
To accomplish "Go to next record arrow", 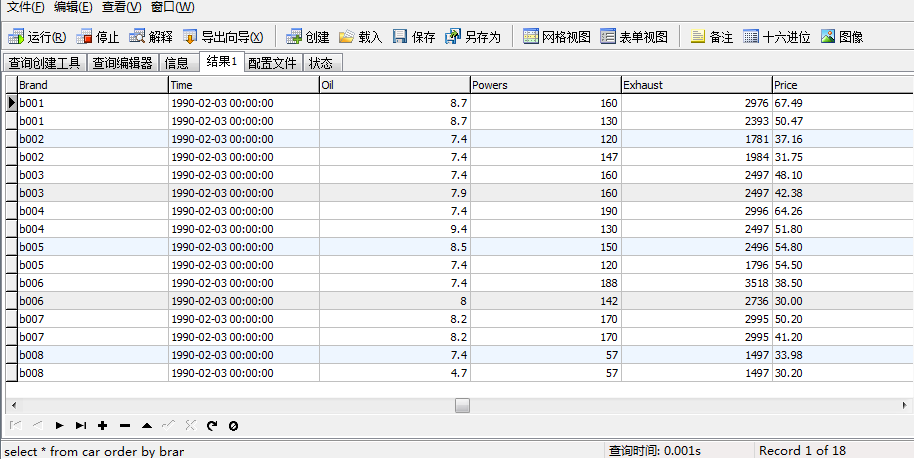I will click(59, 426).
